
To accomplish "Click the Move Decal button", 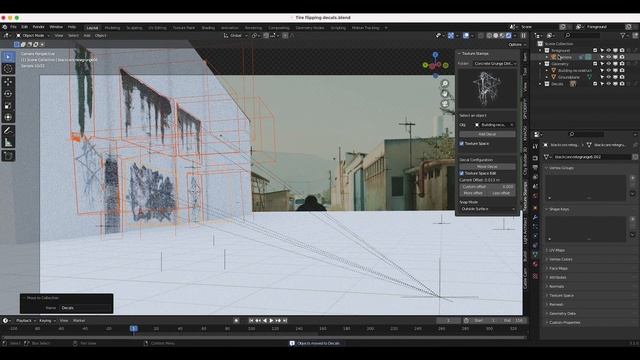I will 487,167.
